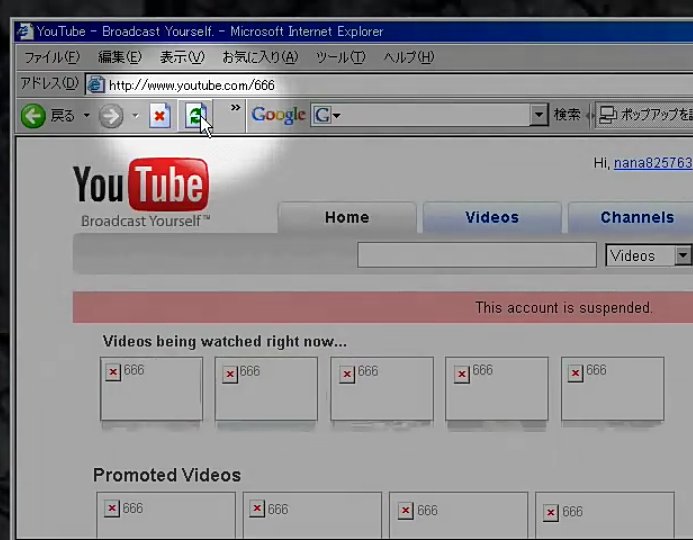This screenshot has width=693, height=540.
Task: Open the Videos search type dropdown
Action: [649, 255]
